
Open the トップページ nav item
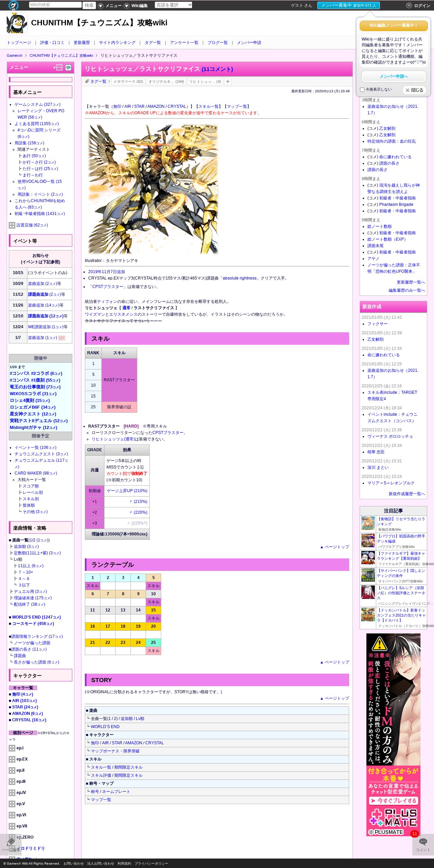[x=19, y=43]
